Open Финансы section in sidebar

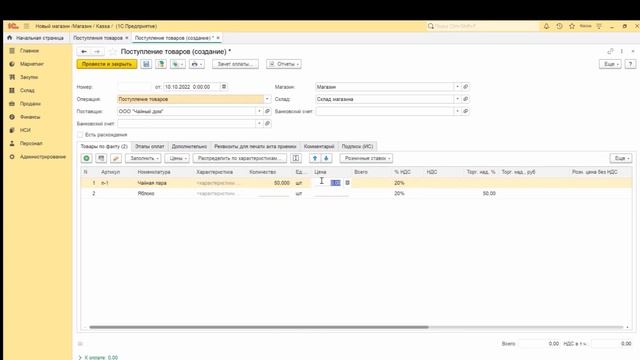[x=30, y=117]
